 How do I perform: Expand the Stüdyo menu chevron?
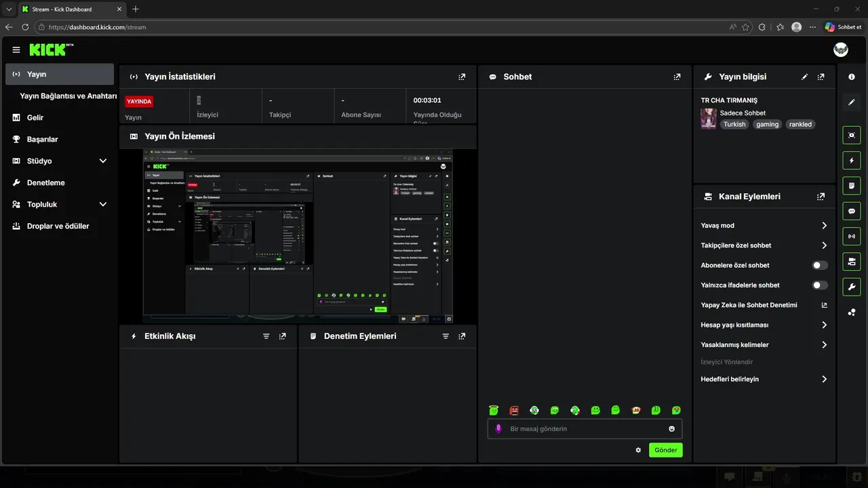tap(103, 161)
